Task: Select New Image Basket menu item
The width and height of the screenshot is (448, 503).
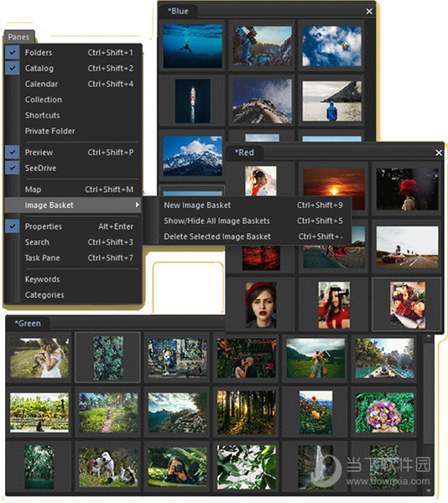Action: [x=253, y=205]
